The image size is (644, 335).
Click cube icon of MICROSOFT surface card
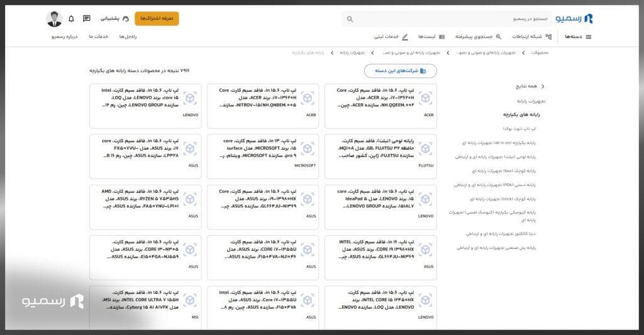(308, 148)
